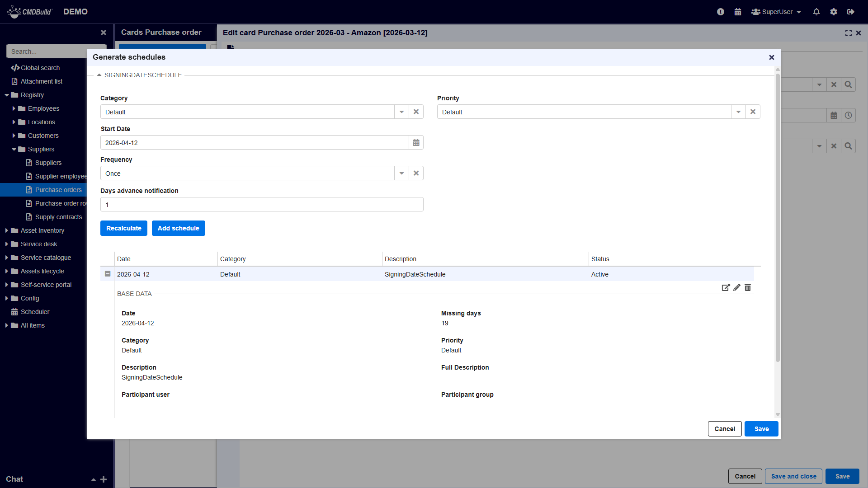Click the Recalculate button

[x=123, y=228]
